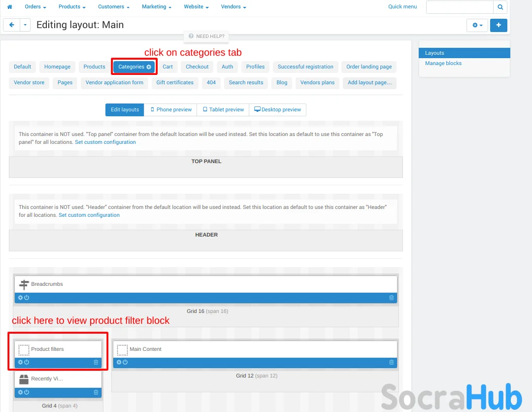Click Set custom configuration link for Header
The image size is (532, 412).
pos(89,215)
